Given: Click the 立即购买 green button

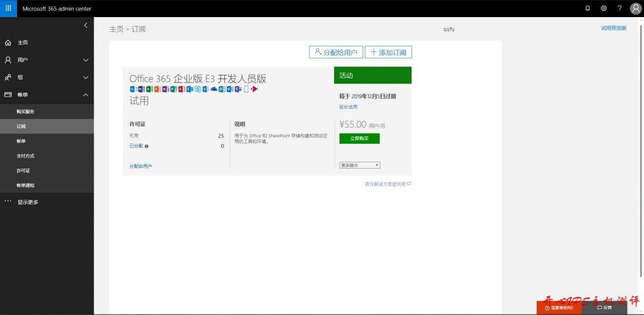Looking at the screenshot, I should [359, 138].
